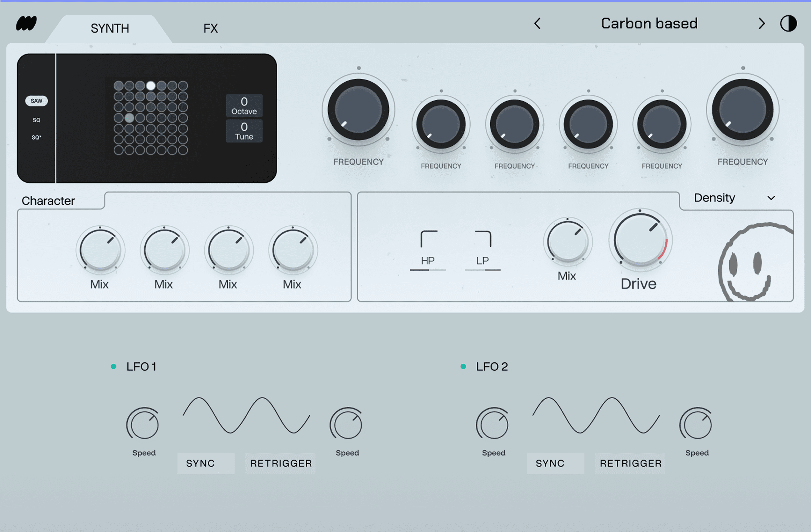Toggle the LFO 1 green indicator dot
Image resolution: width=811 pixels, height=532 pixels.
[x=113, y=367]
